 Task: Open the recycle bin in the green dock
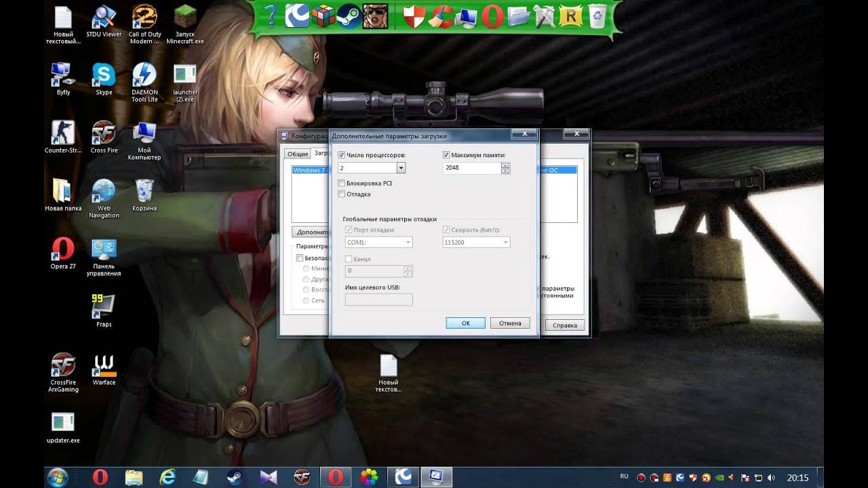point(597,16)
